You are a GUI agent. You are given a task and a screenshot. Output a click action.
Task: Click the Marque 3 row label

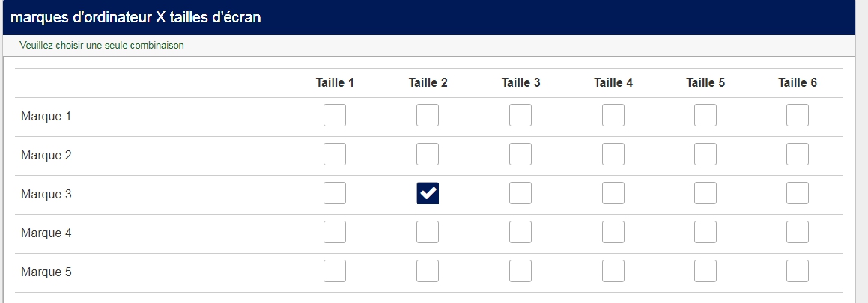point(46,195)
